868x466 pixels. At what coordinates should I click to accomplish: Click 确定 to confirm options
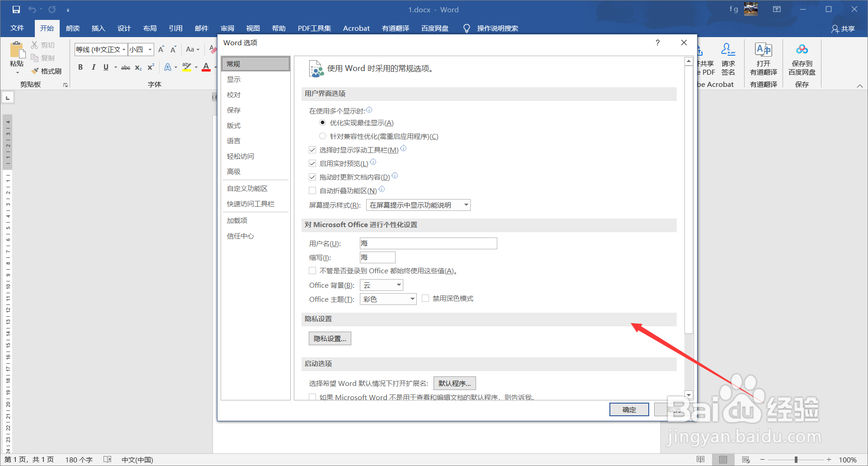point(629,409)
